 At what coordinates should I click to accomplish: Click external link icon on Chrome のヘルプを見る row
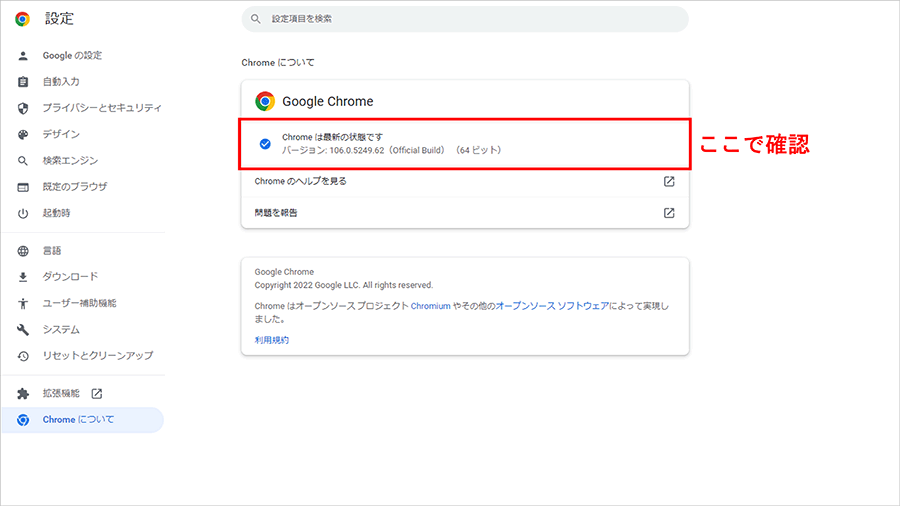coord(669,181)
